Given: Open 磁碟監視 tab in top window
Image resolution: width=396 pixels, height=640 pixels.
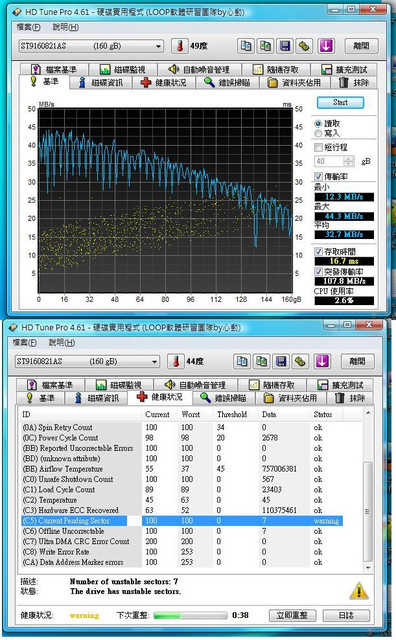Looking at the screenshot, I should 122,69.
